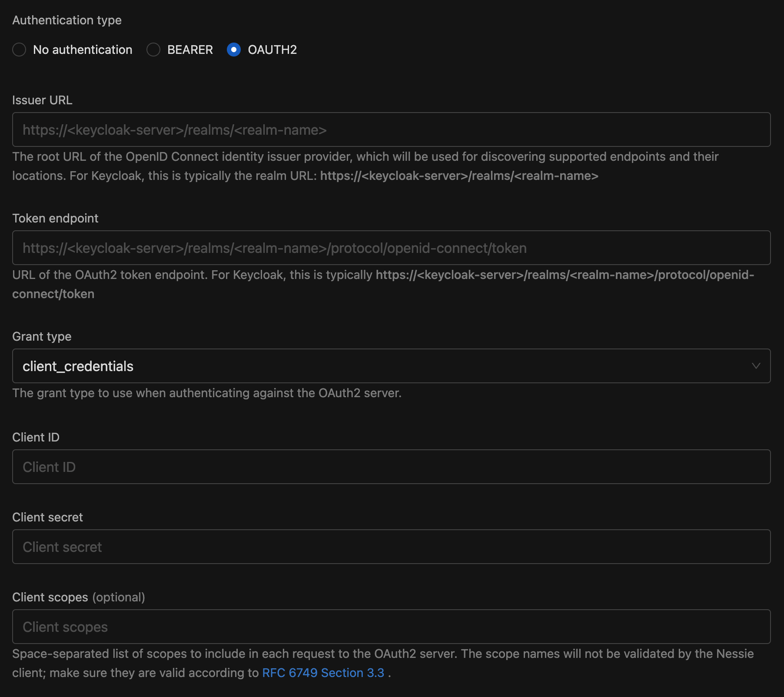
Task: Focus the Client scopes input field
Action: point(391,627)
